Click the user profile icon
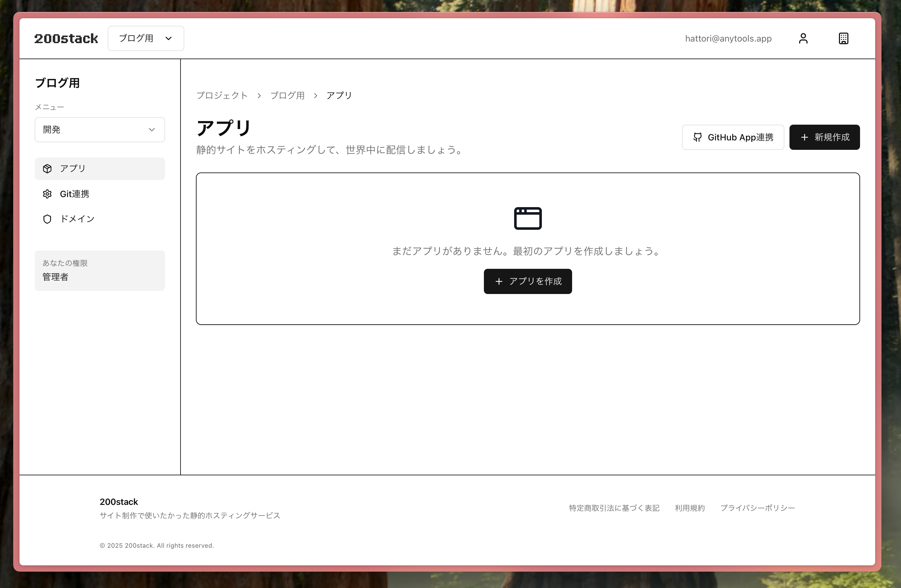The image size is (901, 588). click(803, 39)
